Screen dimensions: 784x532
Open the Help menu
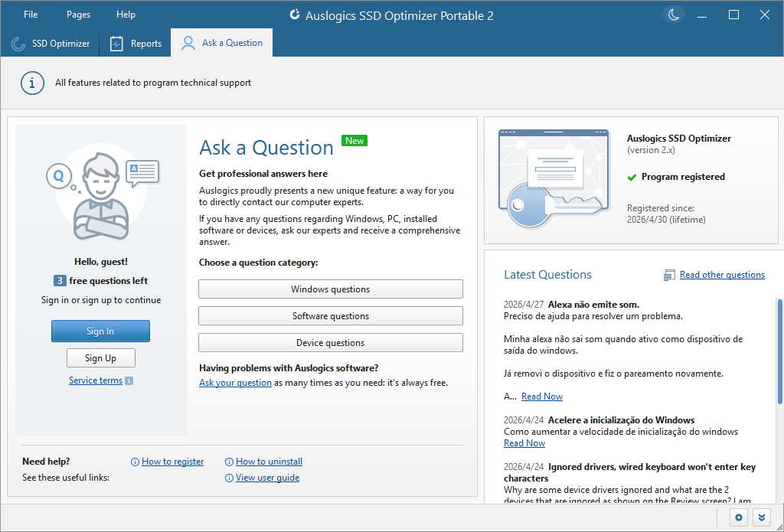point(126,14)
